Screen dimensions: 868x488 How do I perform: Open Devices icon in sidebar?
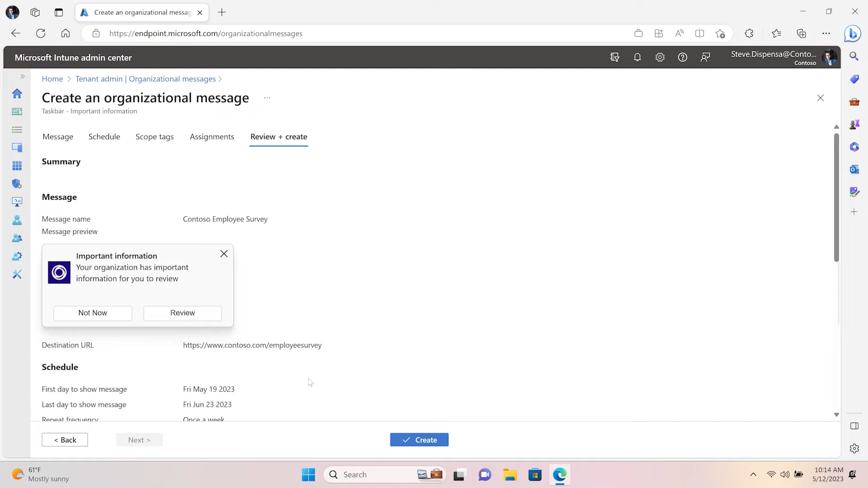tap(17, 148)
